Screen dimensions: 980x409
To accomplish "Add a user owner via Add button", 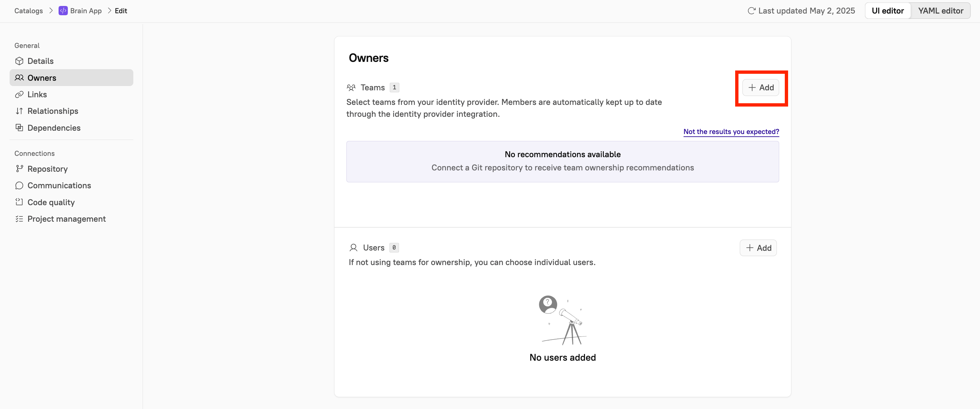I will [758, 248].
